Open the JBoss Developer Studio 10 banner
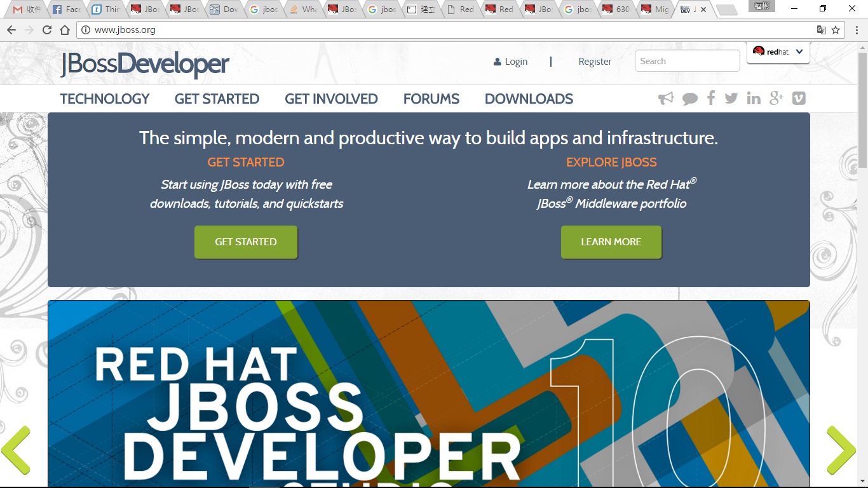This screenshot has width=868, height=488. click(x=429, y=394)
